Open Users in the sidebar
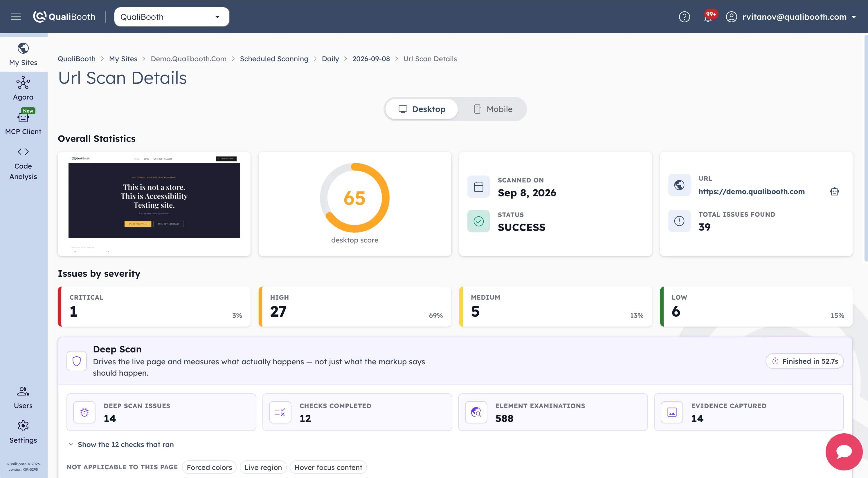Image resolution: width=868 pixels, height=478 pixels. point(23,398)
